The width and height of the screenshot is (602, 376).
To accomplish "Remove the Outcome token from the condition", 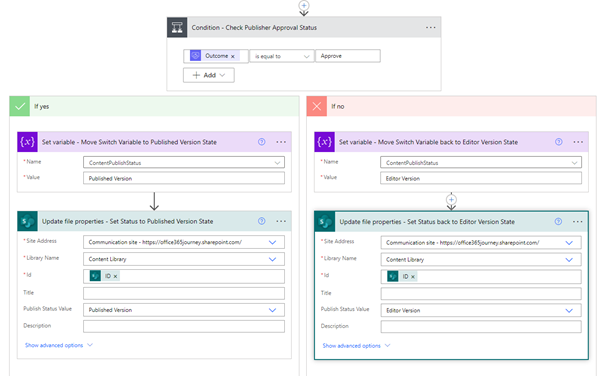I will click(x=233, y=56).
